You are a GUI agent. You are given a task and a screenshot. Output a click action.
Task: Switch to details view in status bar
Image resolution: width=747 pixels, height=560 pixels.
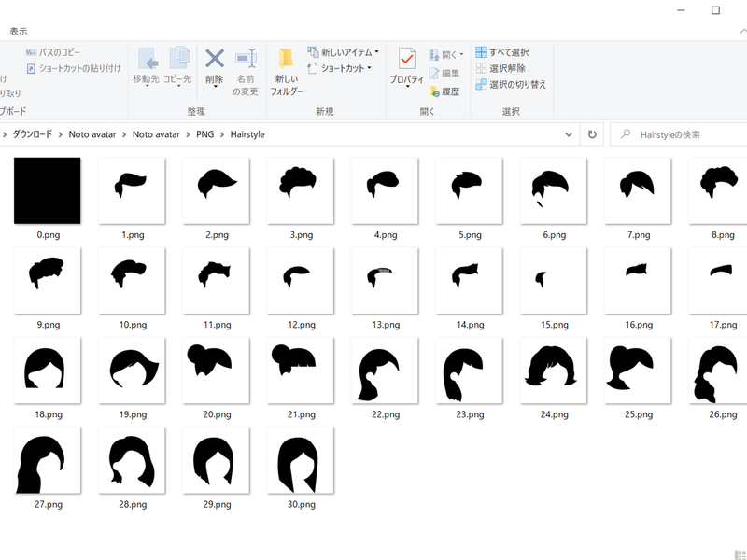pos(740,554)
